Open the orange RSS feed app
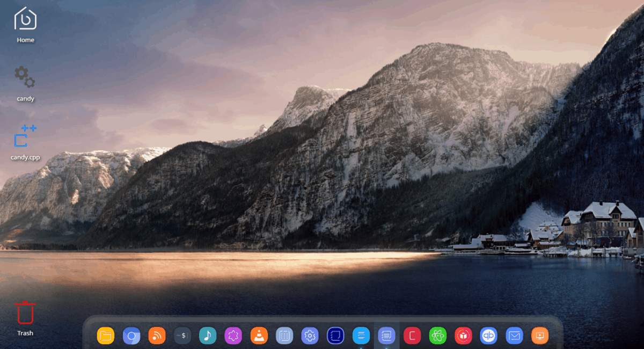Image resolution: width=644 pixels, height=349 pixels. (x=156, y=335)
